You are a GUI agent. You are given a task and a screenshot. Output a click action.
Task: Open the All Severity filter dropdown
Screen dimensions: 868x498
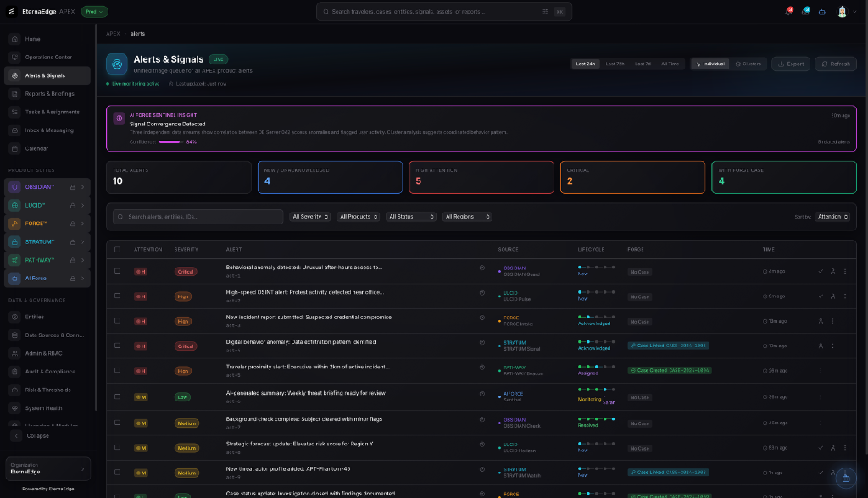pos(310,217)
